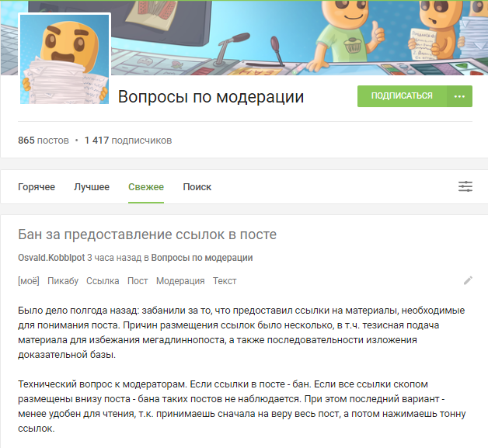Click the pencil edit icon on the post
488x448 pixels.
(468, 280)
